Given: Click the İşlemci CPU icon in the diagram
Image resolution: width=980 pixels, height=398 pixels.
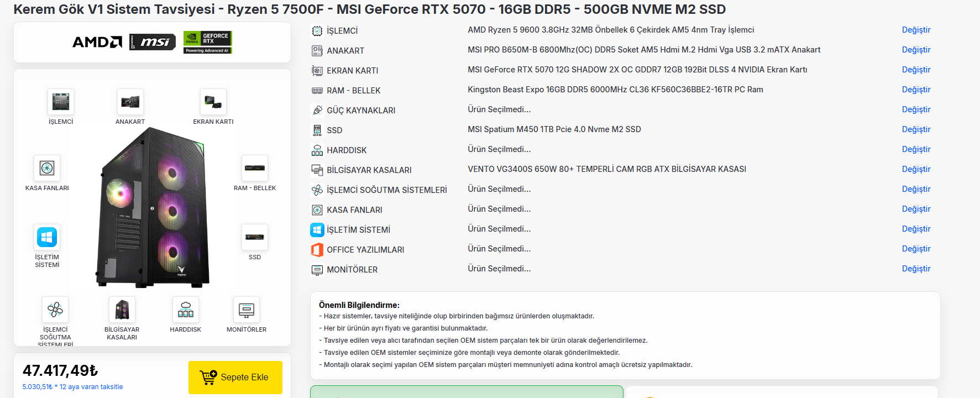Looking at the screenshot, I should coord(61,102).
